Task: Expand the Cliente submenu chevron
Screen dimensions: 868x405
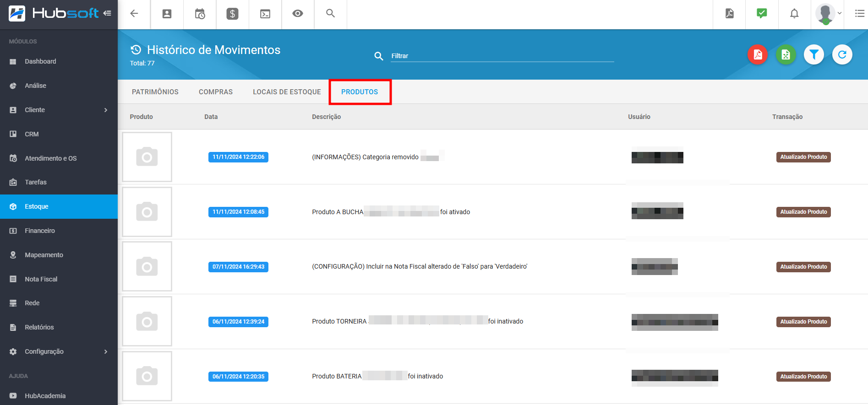Action: point(106,110)
